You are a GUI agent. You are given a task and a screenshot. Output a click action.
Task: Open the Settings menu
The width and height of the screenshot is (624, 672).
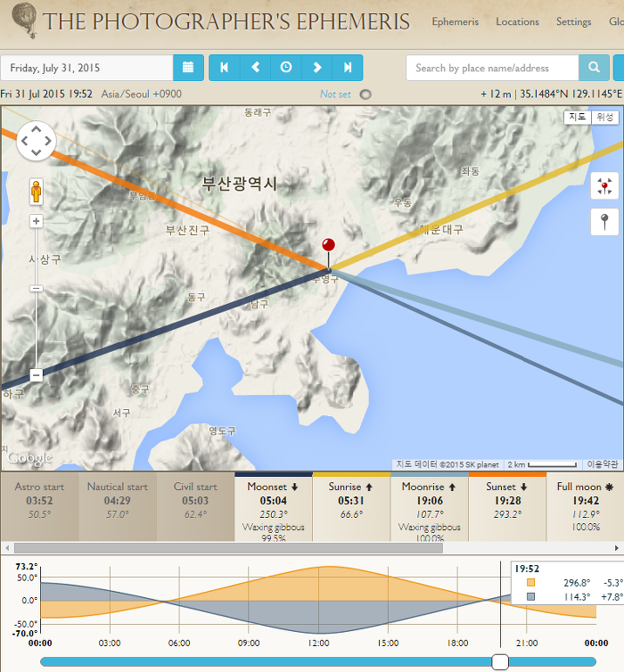click(573, 21)
